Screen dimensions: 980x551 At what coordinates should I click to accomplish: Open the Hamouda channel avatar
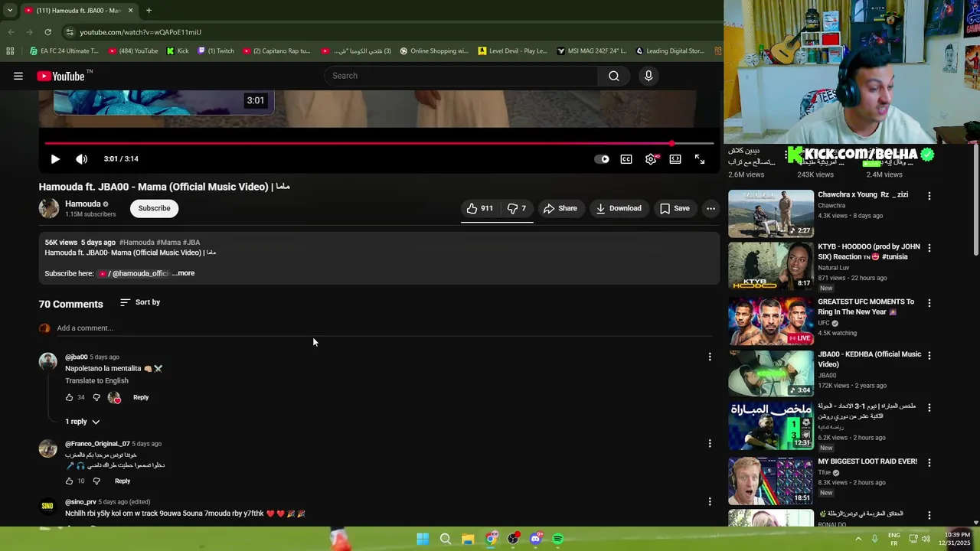(49, 208)
